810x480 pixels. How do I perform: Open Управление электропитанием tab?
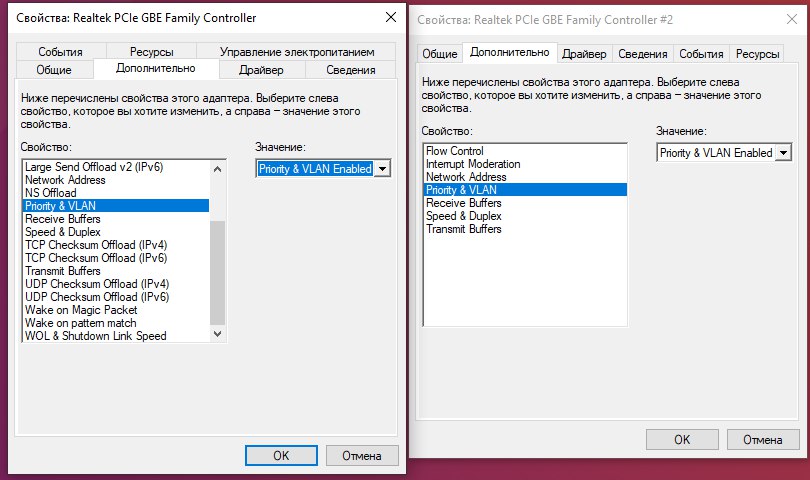[x=297, y=52]
